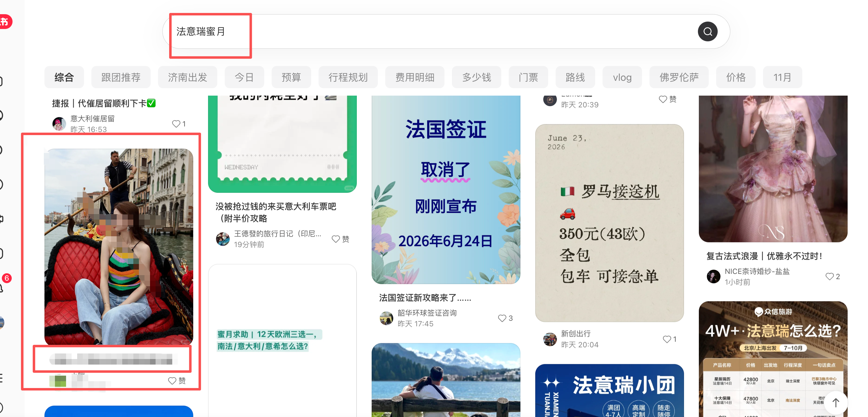Screen dimensions: 868x417
Task: Like the 王德發的旅行日记 post heart
Action: pos(336,239)
